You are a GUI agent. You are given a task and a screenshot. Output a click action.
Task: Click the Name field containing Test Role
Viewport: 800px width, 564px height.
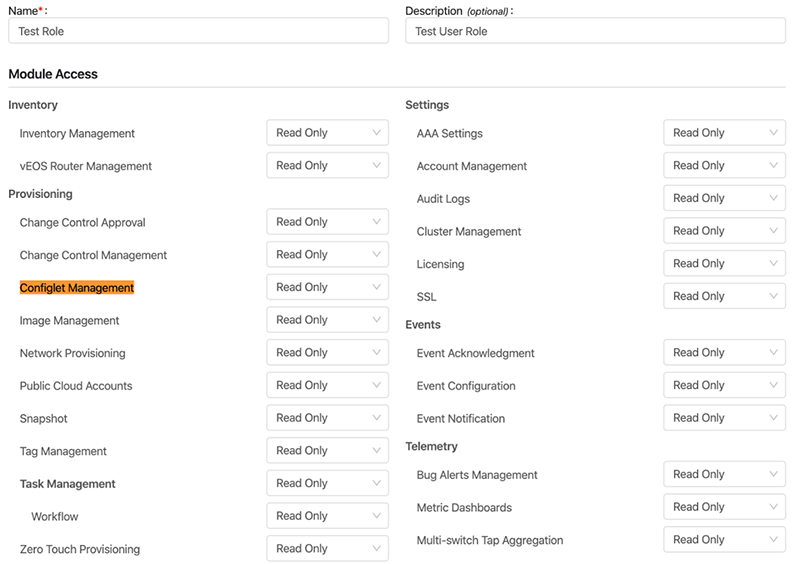click(x=198, y=31)
